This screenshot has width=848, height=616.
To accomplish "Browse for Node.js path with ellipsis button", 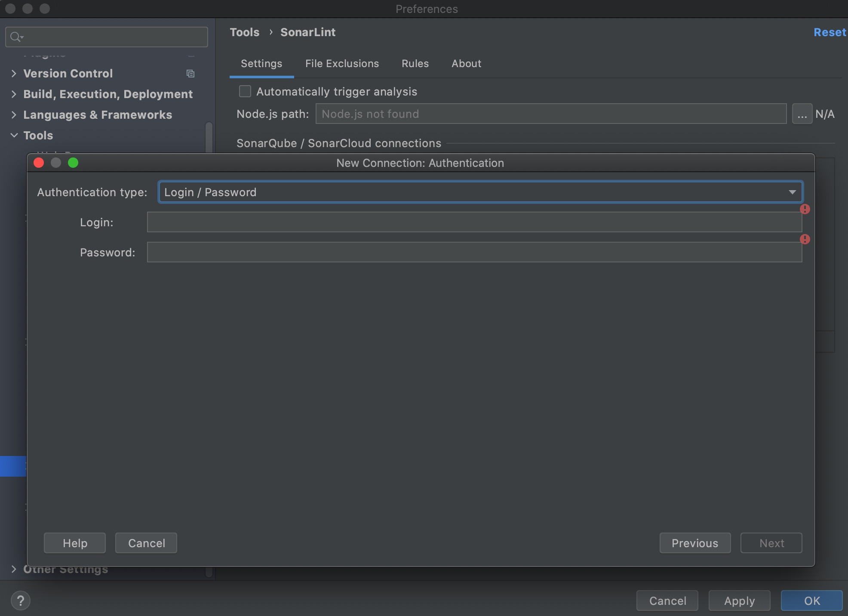I will point(802,114).
